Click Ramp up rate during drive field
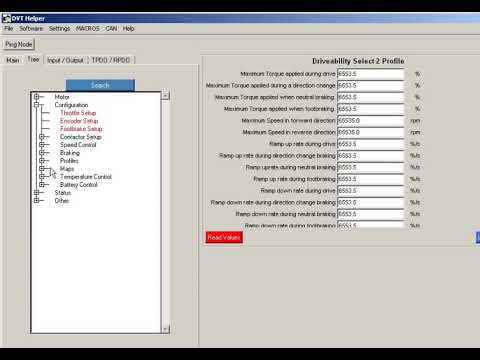 (371, 144)
